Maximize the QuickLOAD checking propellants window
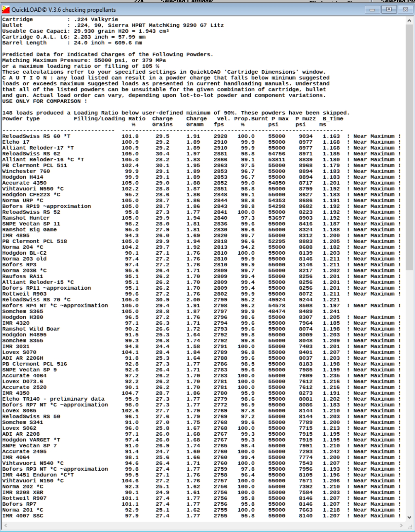 pos(389,10)
